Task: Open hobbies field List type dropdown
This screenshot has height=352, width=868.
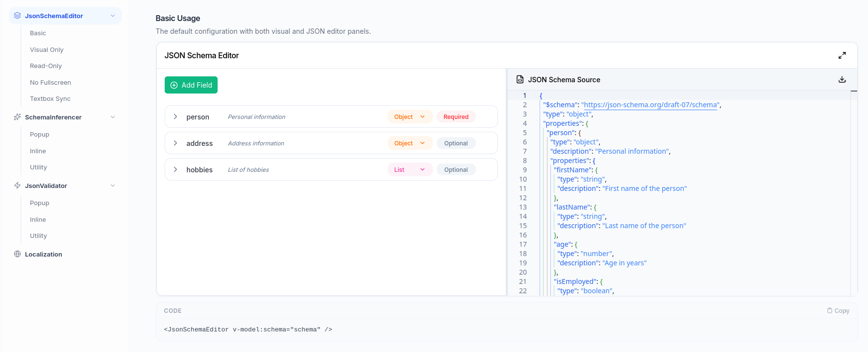Action: pos(410,169)
